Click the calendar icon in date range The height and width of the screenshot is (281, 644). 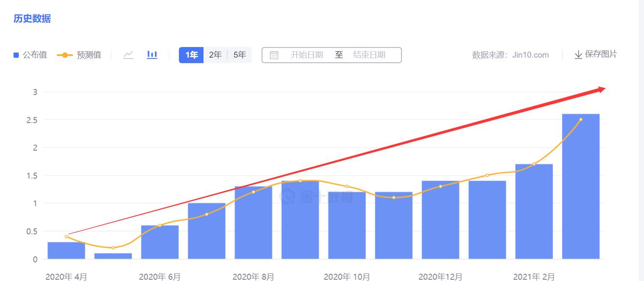coord(274,55)
